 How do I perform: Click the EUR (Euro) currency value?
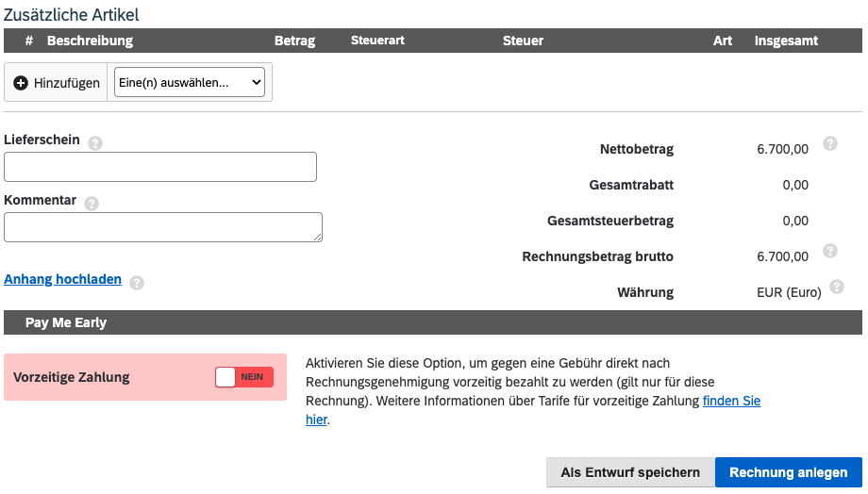789,292
